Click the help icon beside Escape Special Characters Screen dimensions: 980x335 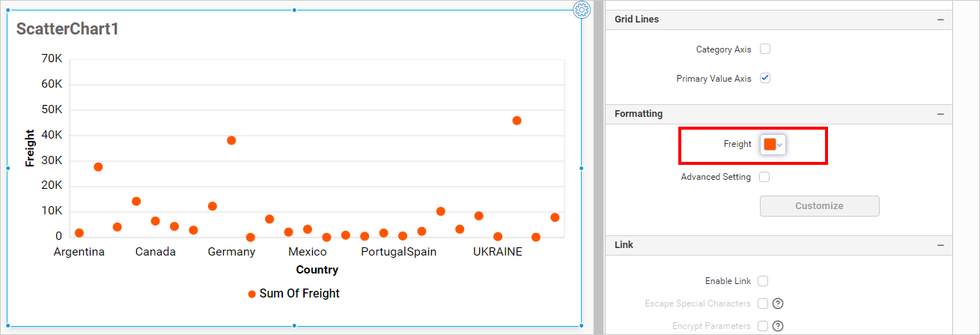point(778,304)
